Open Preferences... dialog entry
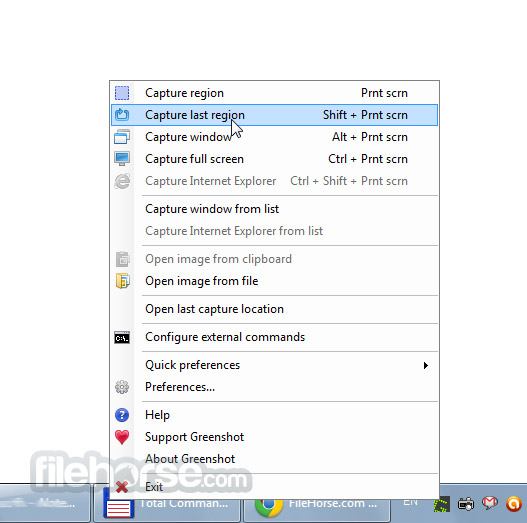 (x=274, y=387)
